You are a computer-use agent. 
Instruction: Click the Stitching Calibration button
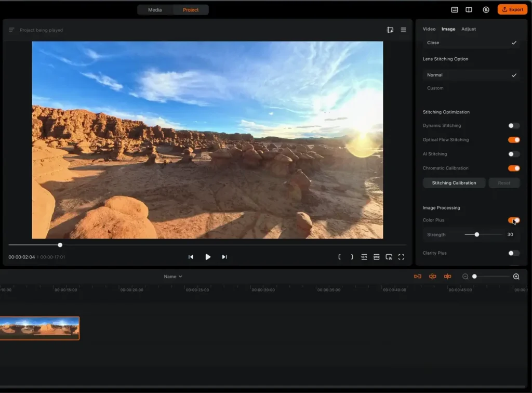coord(454,183)
